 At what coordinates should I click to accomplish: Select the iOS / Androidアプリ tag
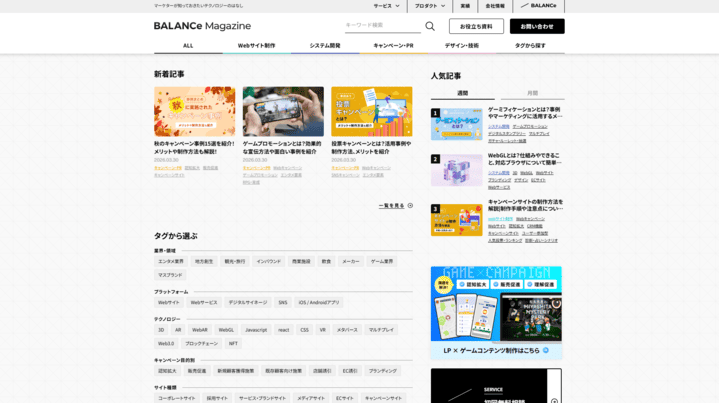319,303
